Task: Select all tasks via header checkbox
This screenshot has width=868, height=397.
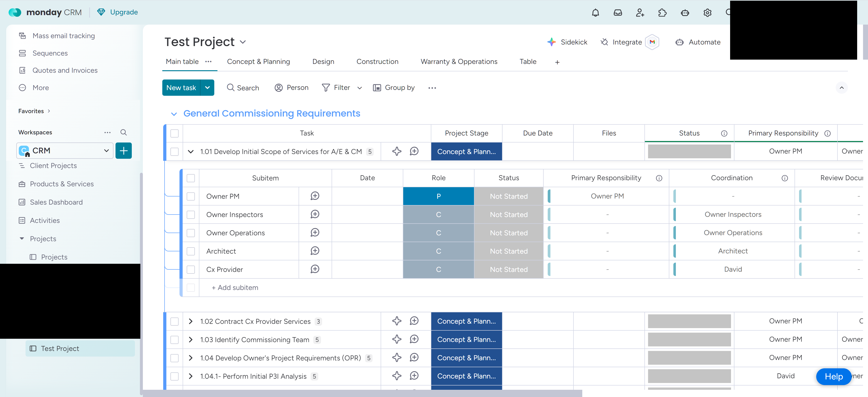Action: click(x=175, y=133)
